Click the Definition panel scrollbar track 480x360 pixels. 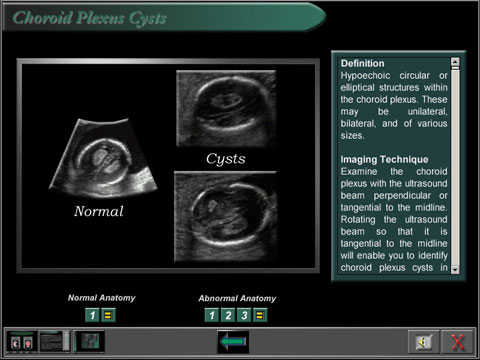pos(455,167)
